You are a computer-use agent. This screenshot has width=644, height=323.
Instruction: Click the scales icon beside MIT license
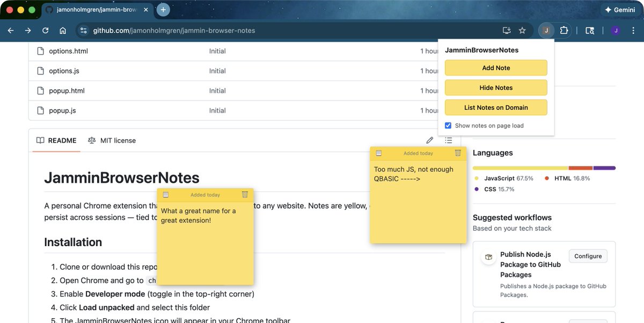click(92, 140)
